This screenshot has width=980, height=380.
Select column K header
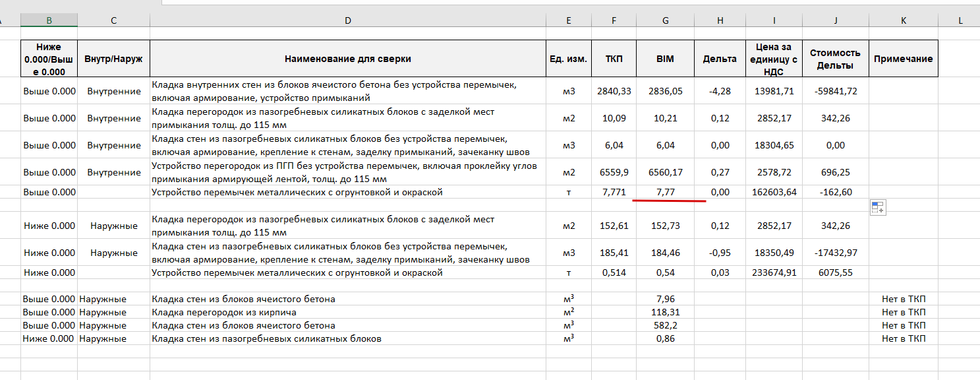click(904, 20)
